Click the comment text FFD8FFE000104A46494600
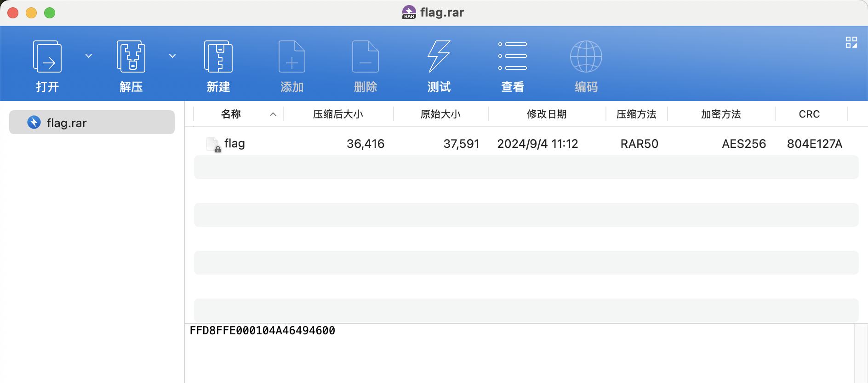This screenshot has width=868, height=383. (263, 331)
